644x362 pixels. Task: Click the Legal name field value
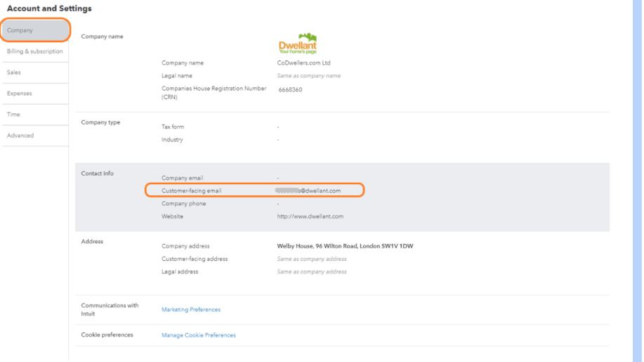coord(309,76)
